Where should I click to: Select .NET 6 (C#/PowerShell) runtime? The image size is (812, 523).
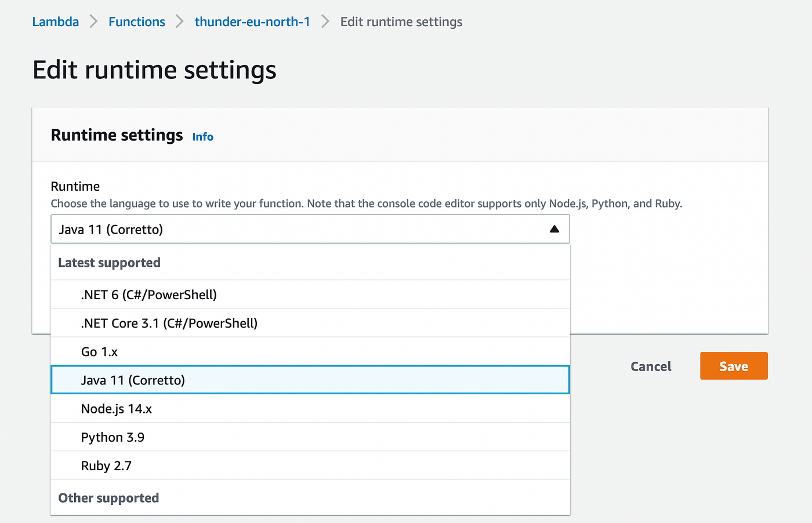149,295
